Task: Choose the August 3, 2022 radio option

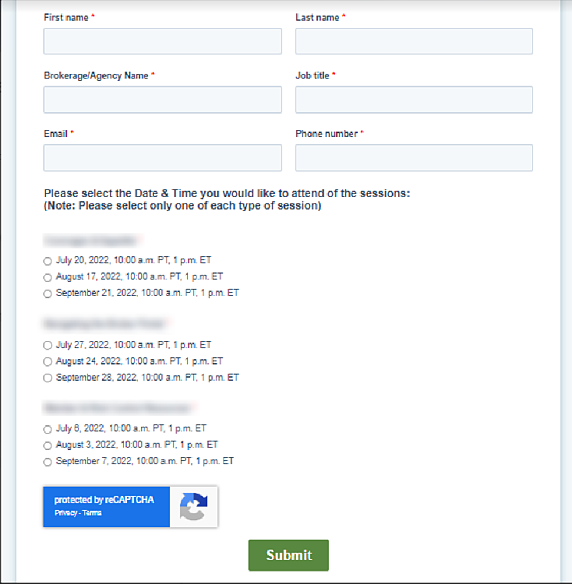Action: (x=47, y=445)
